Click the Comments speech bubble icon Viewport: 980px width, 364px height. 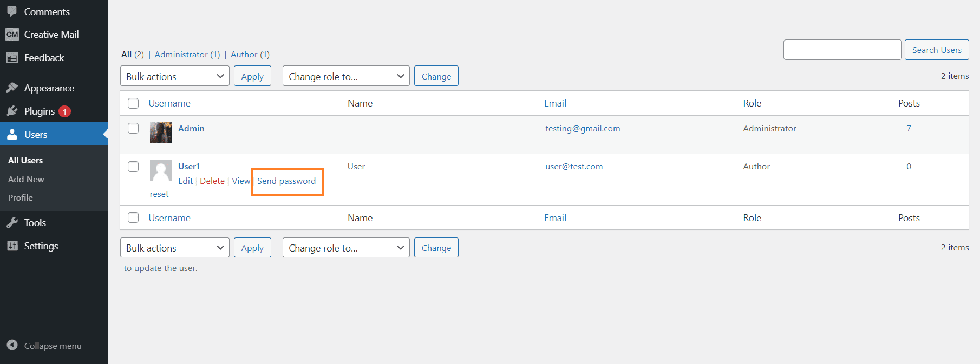pyautogui.click(x=12, y=11)
